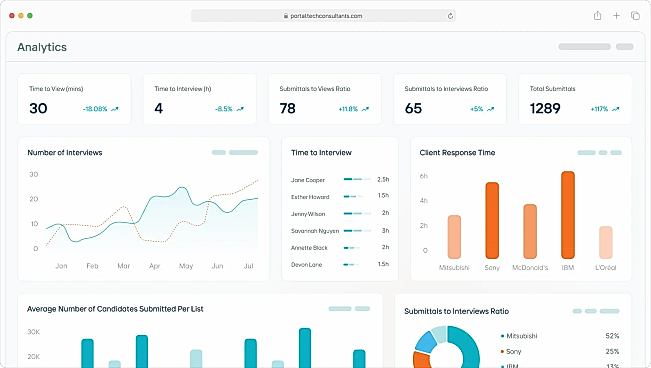The height and width of the screenshot is (368, 651).
Task: Click the Submittals to Interviews Ratio panel title
Action: click(x=457, y=311)
